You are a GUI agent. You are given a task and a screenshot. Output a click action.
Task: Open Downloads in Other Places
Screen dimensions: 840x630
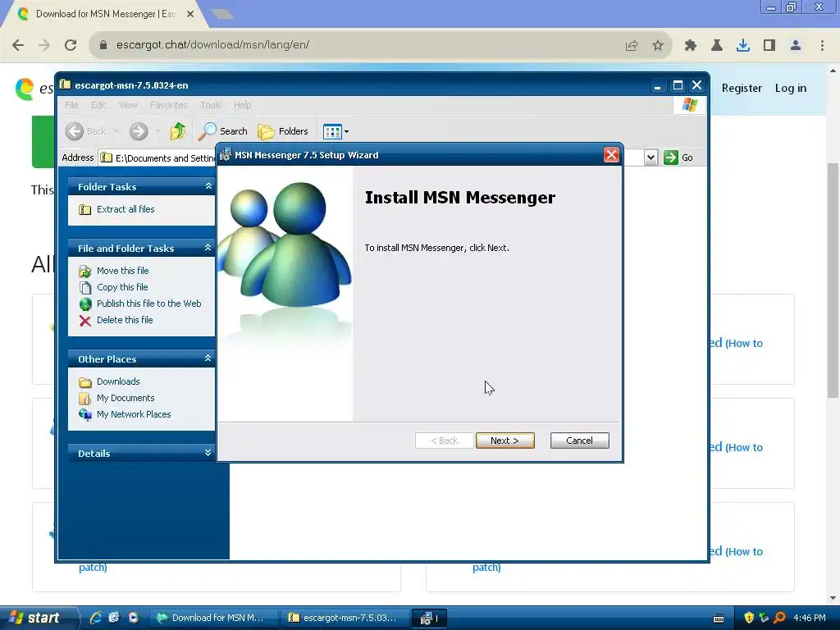tap(118, 381)
